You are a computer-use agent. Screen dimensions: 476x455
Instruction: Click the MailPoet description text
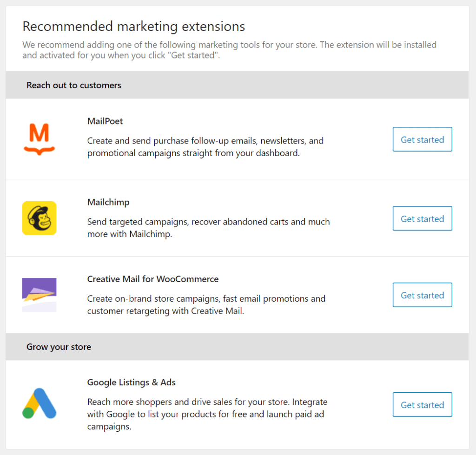pos(205,147)
